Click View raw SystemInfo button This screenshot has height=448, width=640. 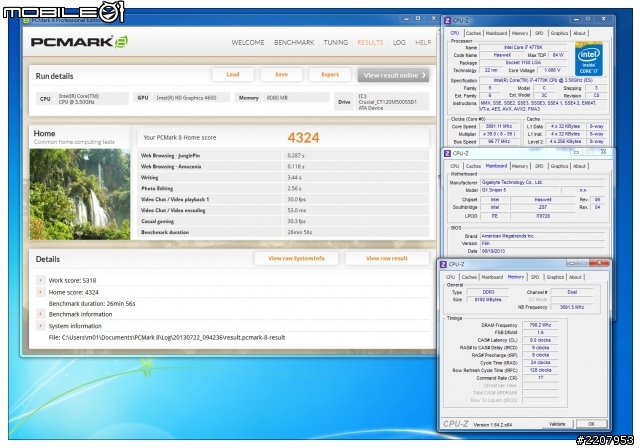pos(296,258)
